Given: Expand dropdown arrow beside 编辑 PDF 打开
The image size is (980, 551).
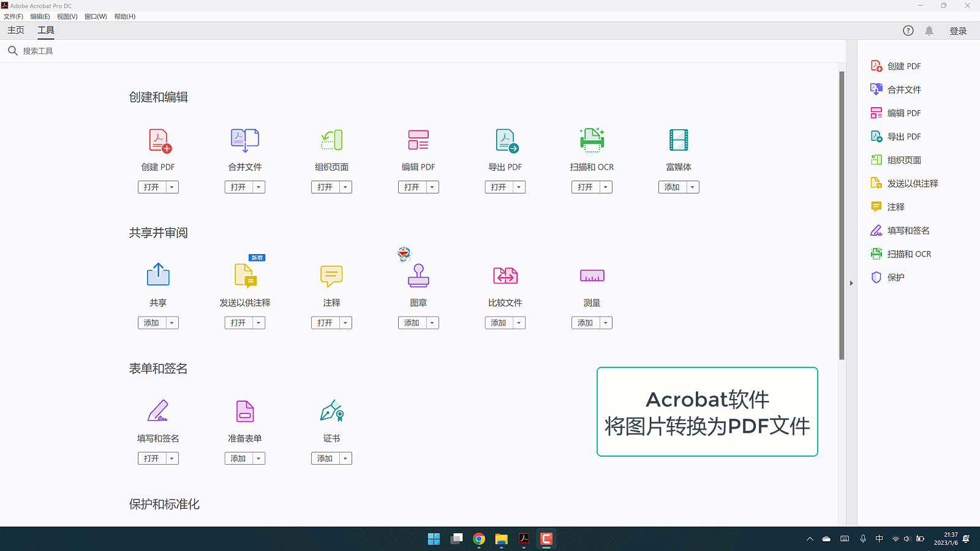Looking at the screenshot, I should [x=432, y=187].
